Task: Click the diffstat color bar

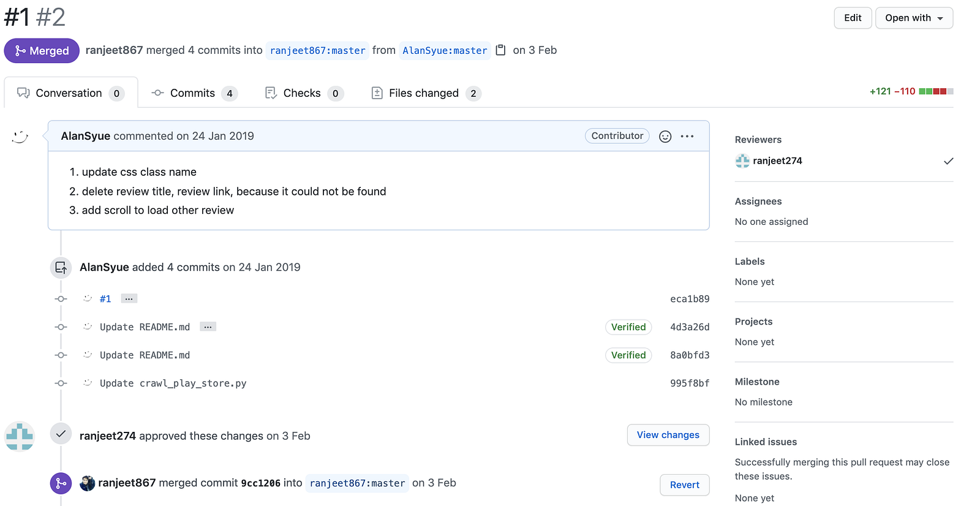Action: click(936, 91)
